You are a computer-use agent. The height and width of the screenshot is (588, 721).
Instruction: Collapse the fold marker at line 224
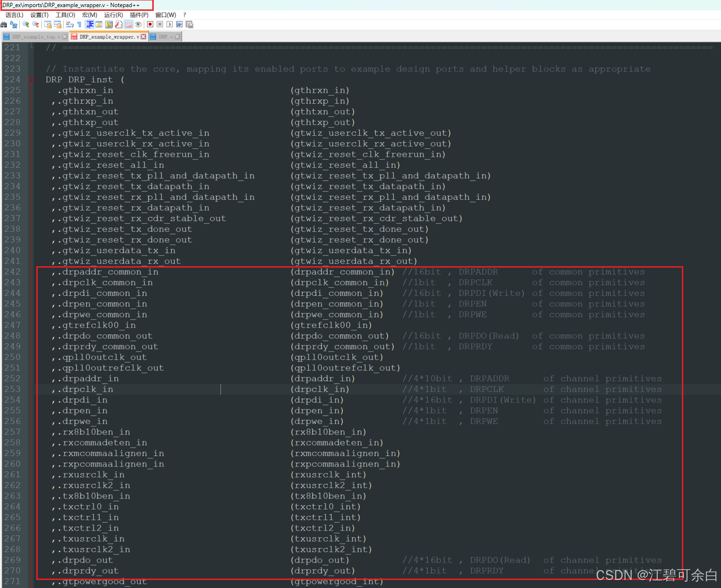(x=32, y=80)
